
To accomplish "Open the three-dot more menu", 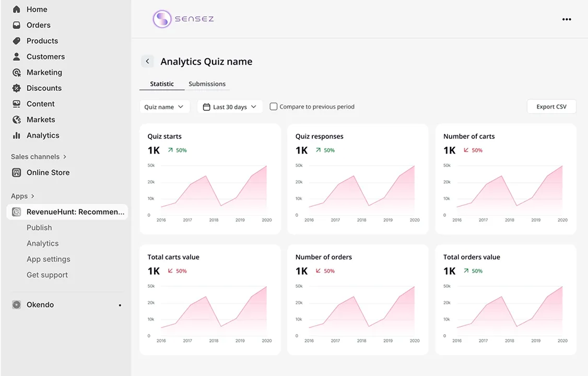I will coord(567,19).
